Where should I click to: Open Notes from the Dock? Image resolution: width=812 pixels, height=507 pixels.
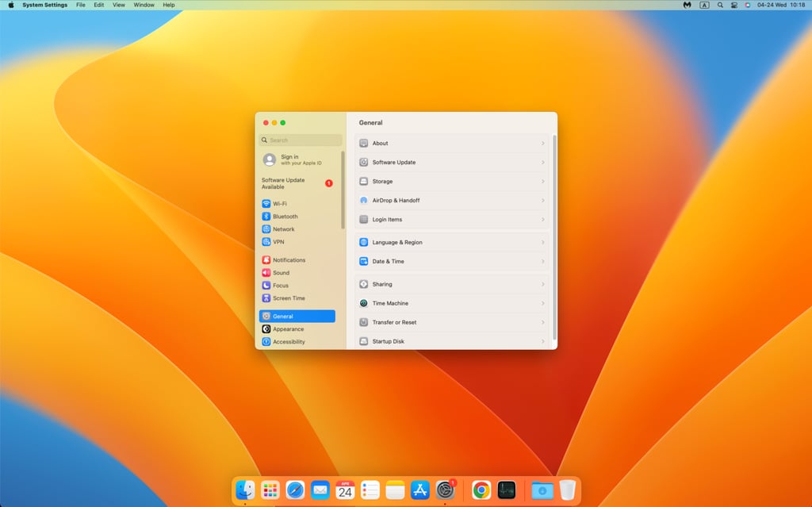pyautogui.click(x=395, y=490)
